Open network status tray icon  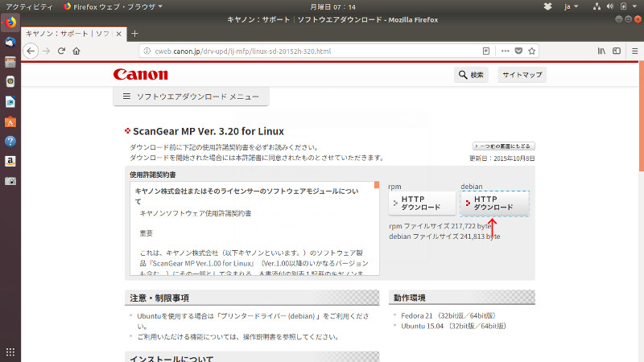[597, 6]
